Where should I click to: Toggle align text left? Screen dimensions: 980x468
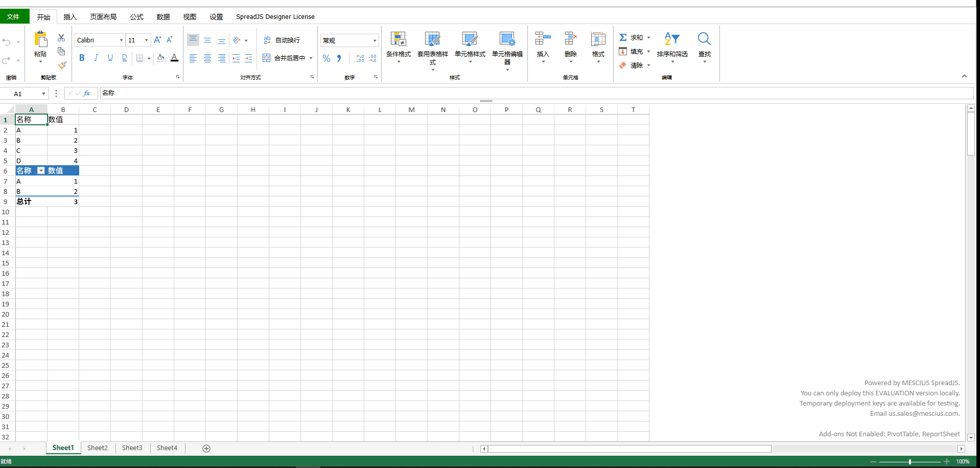point(193,58)
